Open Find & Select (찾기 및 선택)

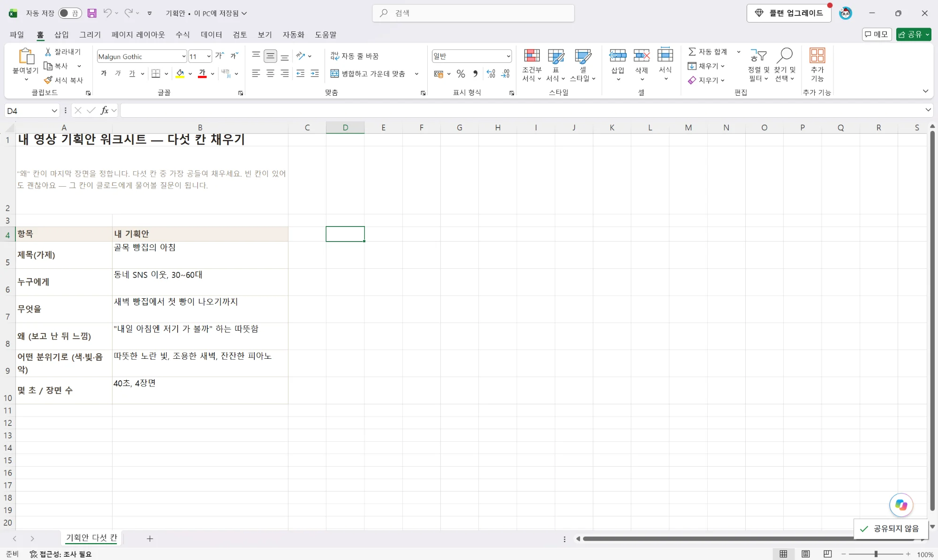point(785,65)
